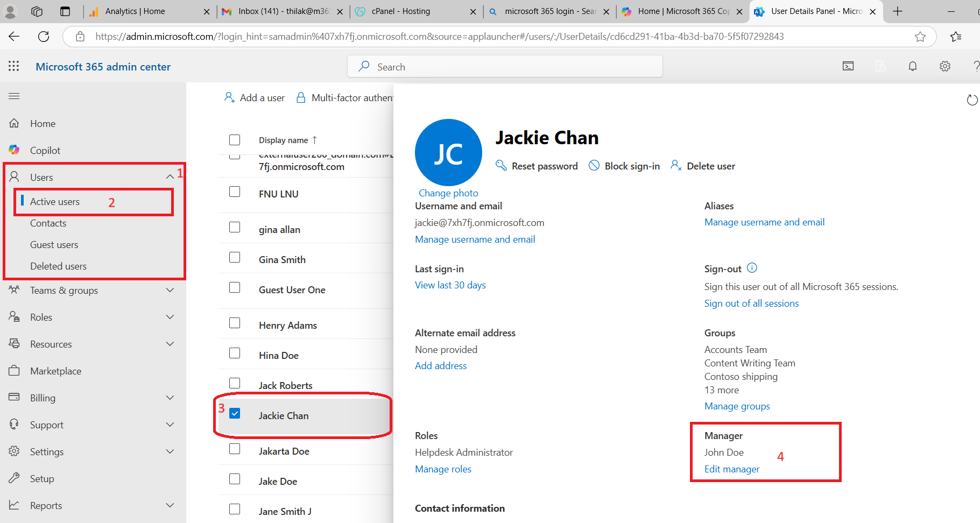Open Deleted users page
Screen dimensions: 980x523
click(x=58, y=266)
